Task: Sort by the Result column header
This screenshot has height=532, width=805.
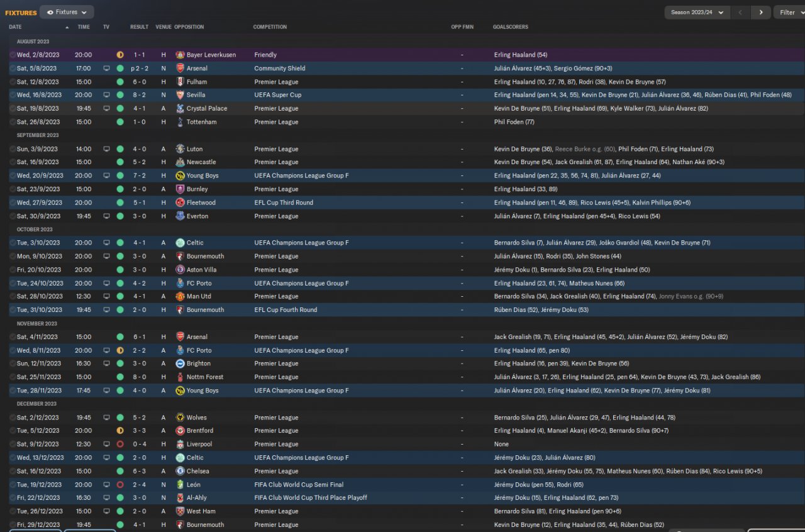Action: 139,27
